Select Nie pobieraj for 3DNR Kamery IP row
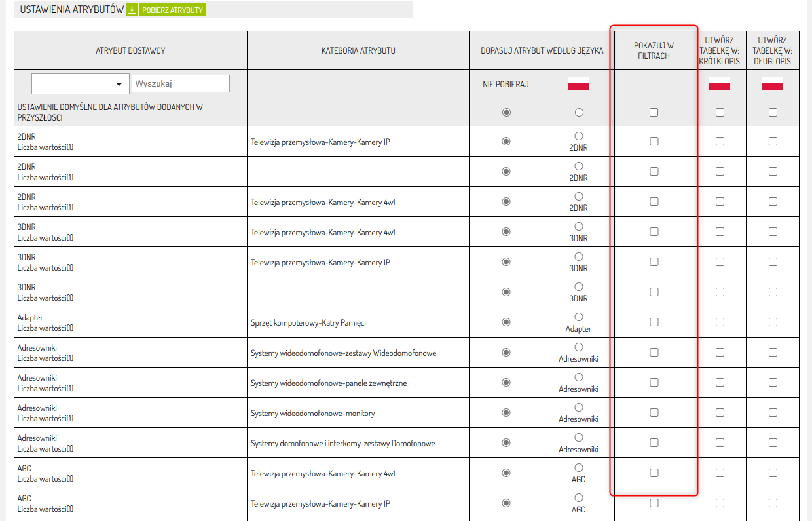 point(506,261)
